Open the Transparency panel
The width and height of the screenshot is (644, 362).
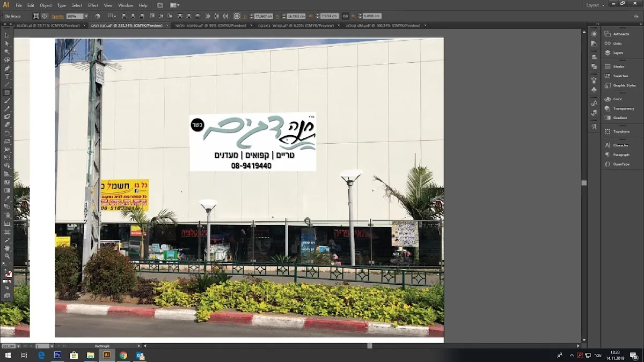pyautogui.click(x=623, y=108)
